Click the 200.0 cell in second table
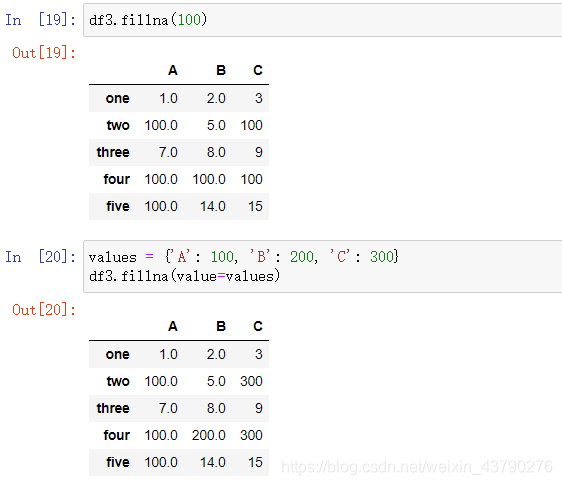The height and width of the screenshot is (485, 562). (x=209, y=435)
